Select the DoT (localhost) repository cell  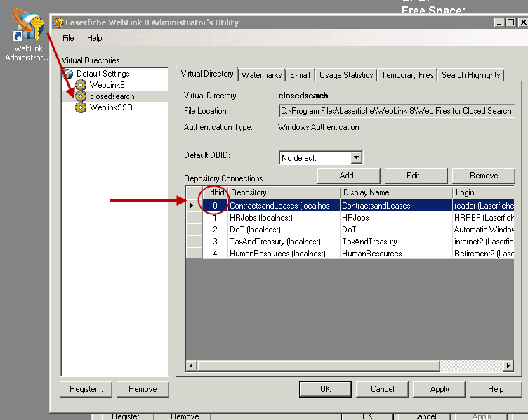pos(284,230)
